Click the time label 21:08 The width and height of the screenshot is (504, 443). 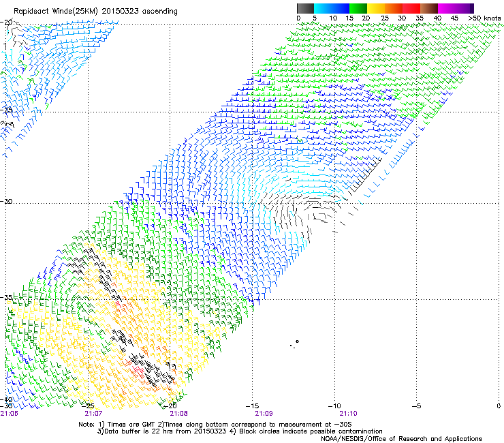click(x=178, y=414)
